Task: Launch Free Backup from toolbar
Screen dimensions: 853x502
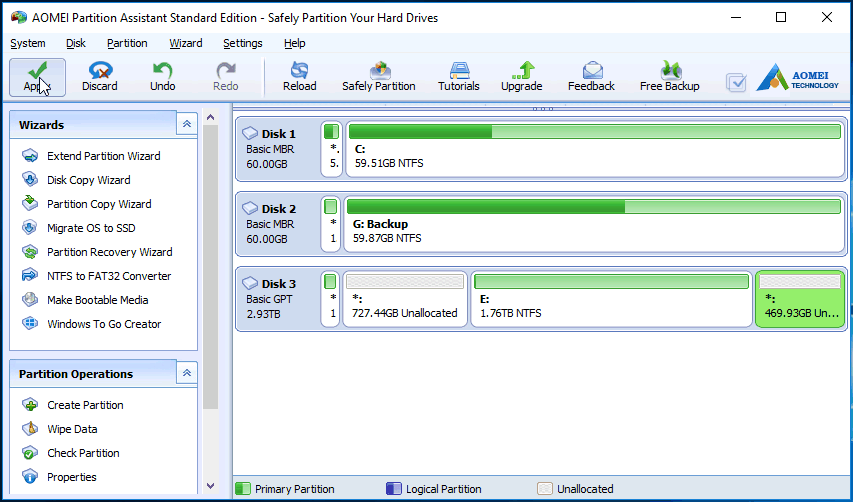Action: click(x=670, y=77)
